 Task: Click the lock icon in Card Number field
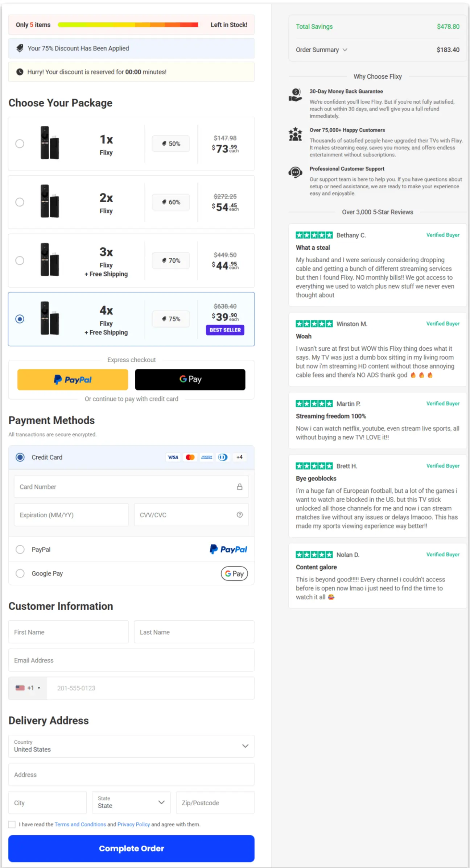pos(240,487)
